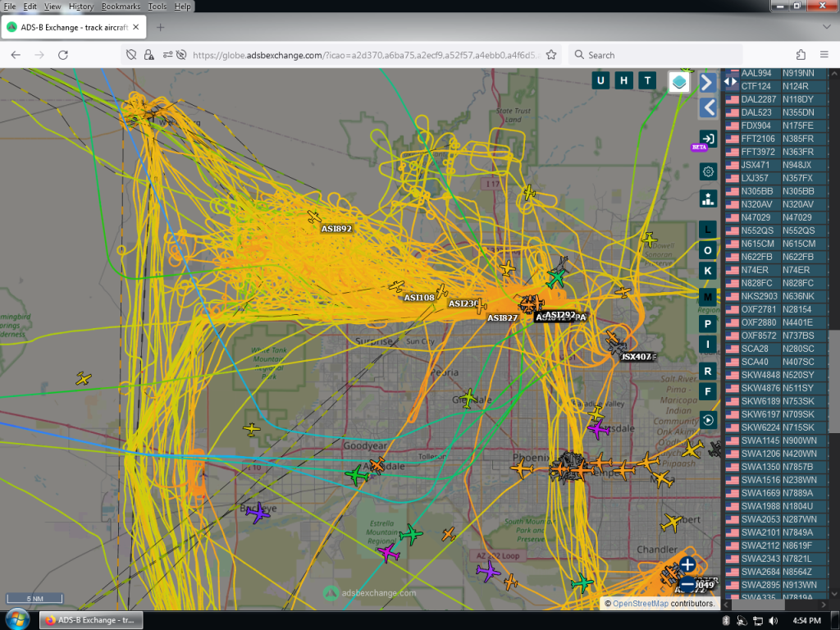Select aircraft labeled ASI892
Image resolution: width=840 pixels, height=630 pixels.
pyautogui.click(x=314, y=217)
